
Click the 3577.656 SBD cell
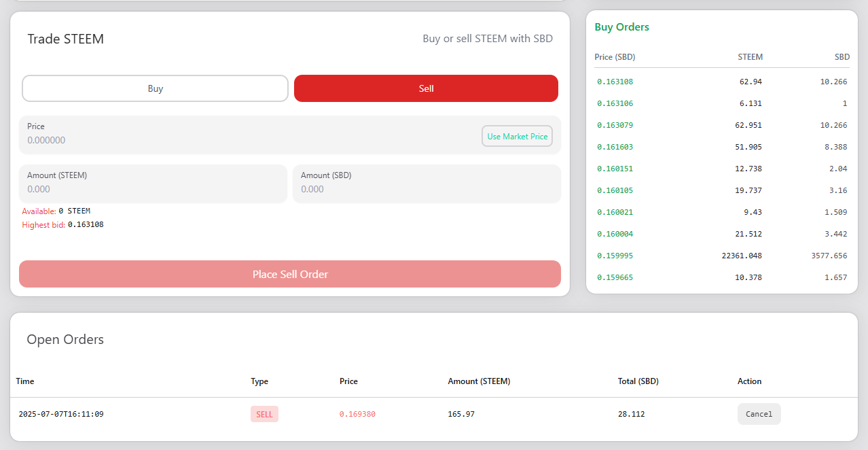[x=829, y=256]
